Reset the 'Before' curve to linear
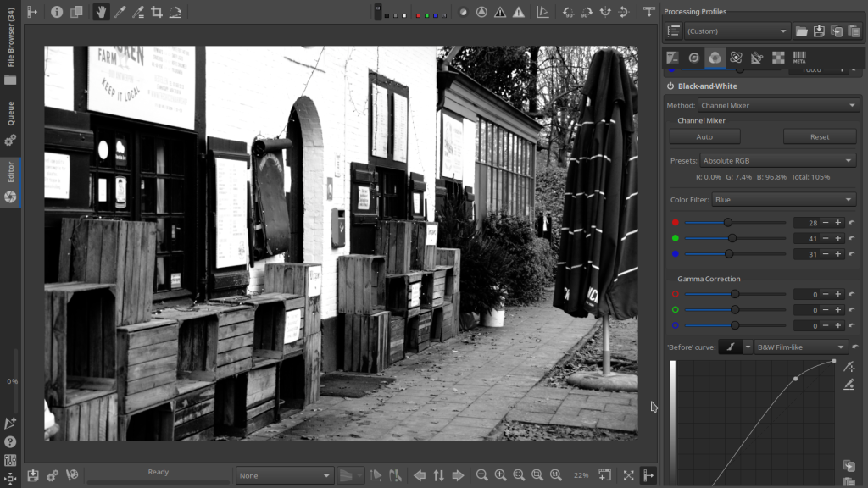This screenshot has width=868, height=488. (854, 347)
